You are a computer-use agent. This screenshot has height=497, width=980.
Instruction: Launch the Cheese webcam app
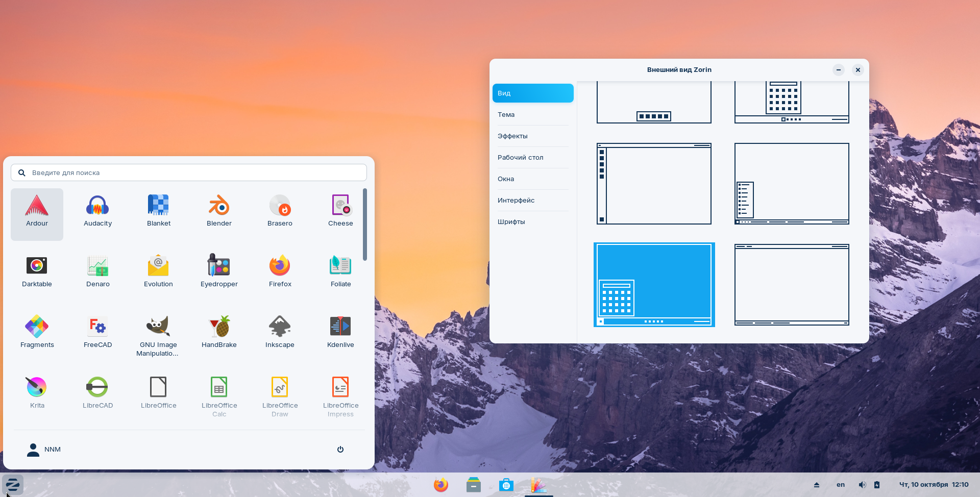click(340, 214)
